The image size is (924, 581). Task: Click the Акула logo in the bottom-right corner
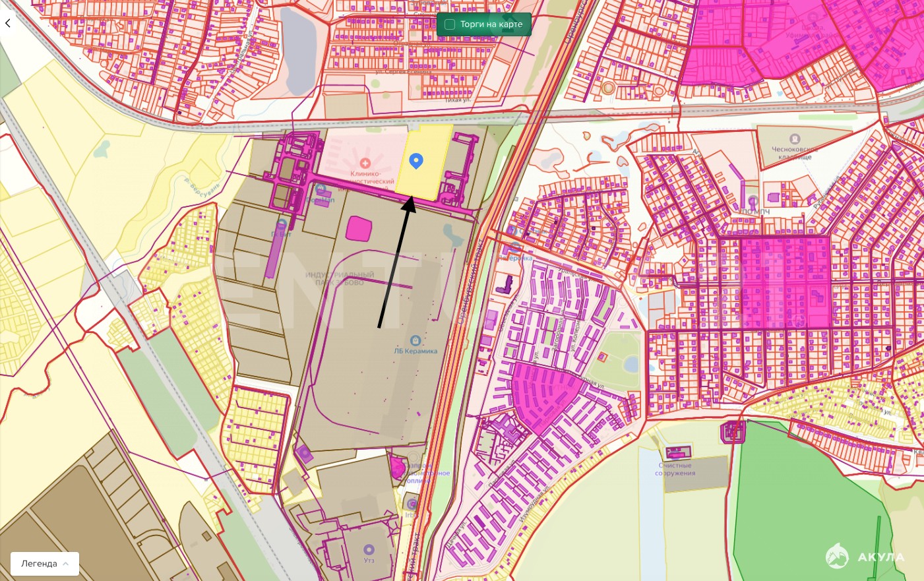pyautogui.click(x=865, y=557)
